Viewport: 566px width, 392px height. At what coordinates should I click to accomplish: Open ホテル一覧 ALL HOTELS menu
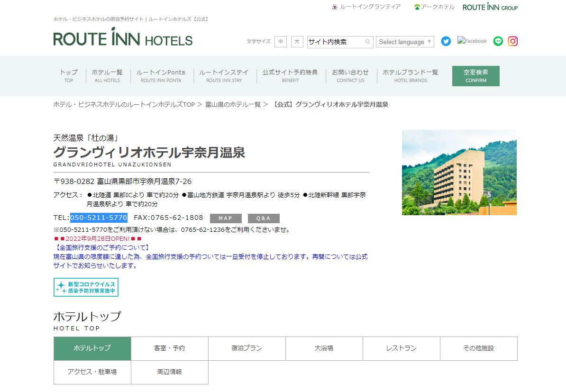pyautogui.click(x=107, y=76)
